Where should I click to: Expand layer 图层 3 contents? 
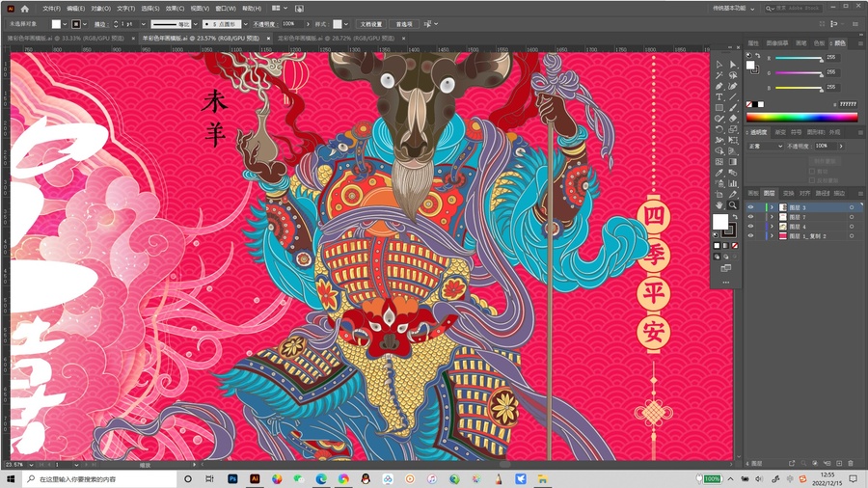(772, 207)
